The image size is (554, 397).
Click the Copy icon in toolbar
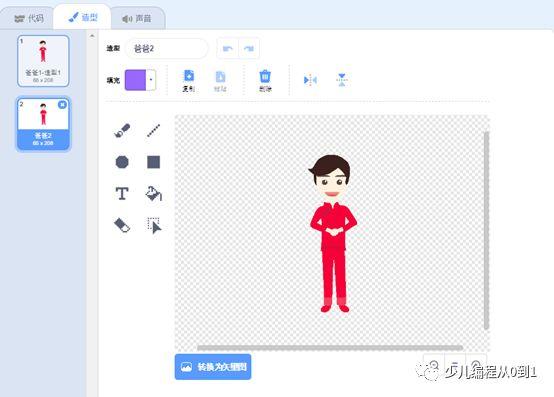coord(189,81)
